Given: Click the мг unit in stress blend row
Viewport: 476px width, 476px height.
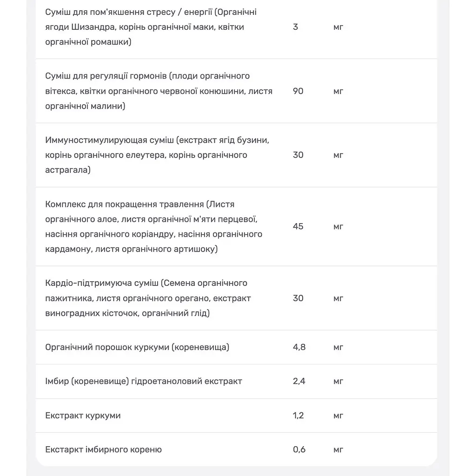Looking at the screenshot, I should pyautogui.click(x=338, y=27).
